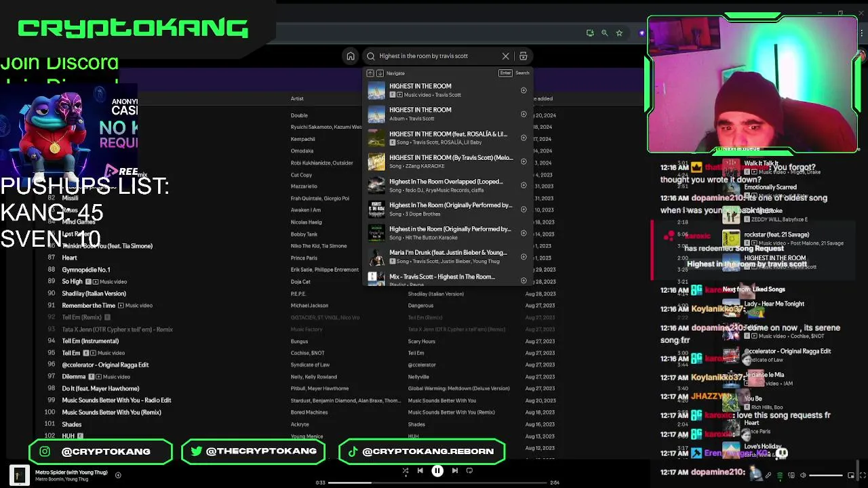
Task: Open album Scary Hours link
Action: tap(422, 341)
